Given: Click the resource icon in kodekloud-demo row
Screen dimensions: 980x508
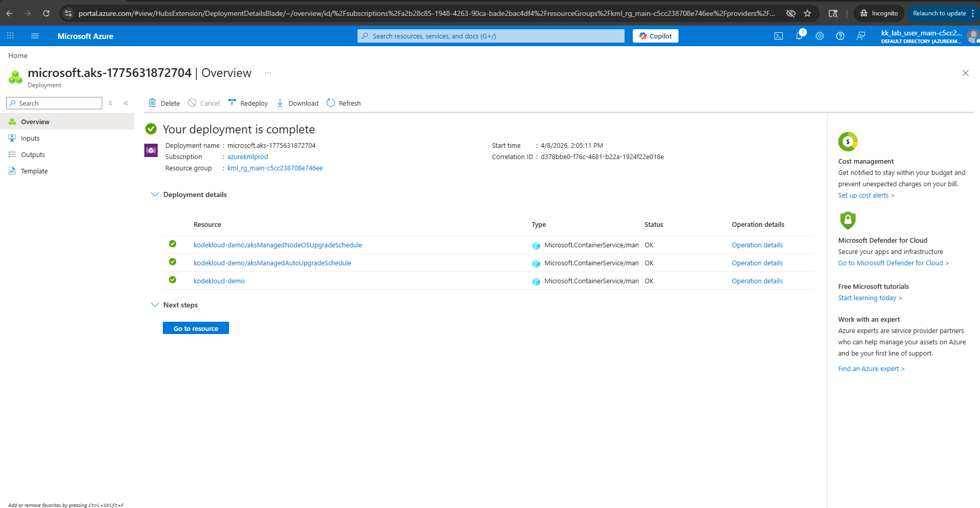Looking at the screenshot, I should click(x=536, y=282).
